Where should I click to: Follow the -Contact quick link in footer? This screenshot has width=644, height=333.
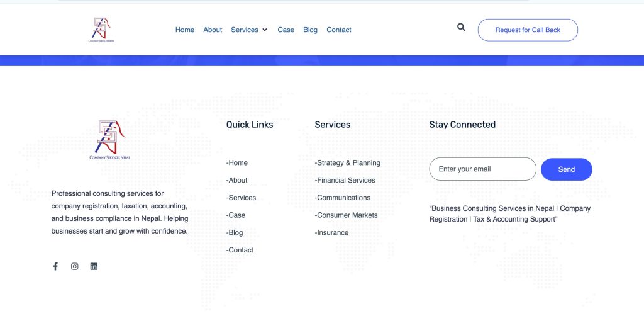(240, 250)
